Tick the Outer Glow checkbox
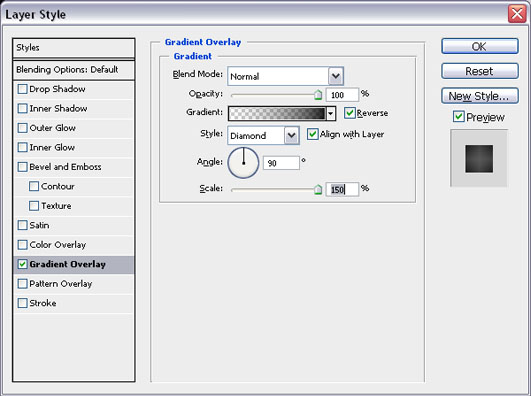 tap(22, 128)
